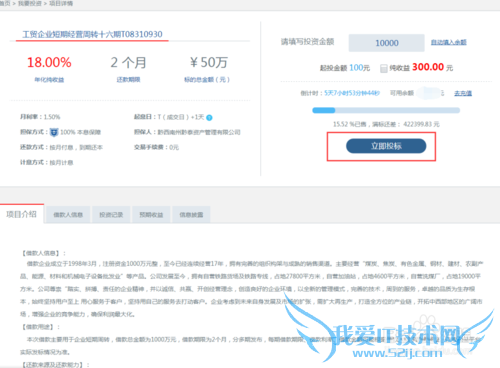Click the project title 工贸企业短期经营周转十六期T08310930
The height and width of the screenshot is (368, 500).
point(92,34)
